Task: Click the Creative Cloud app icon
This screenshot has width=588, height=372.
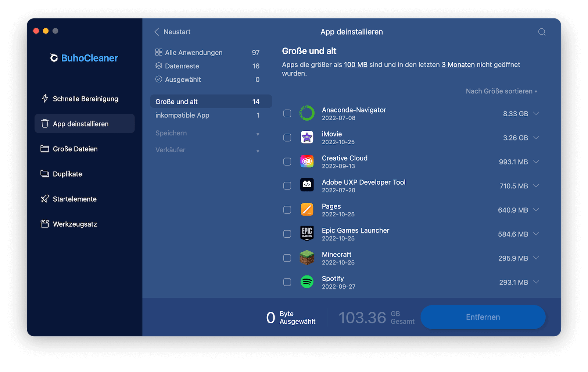Action: tap(307, 162)
